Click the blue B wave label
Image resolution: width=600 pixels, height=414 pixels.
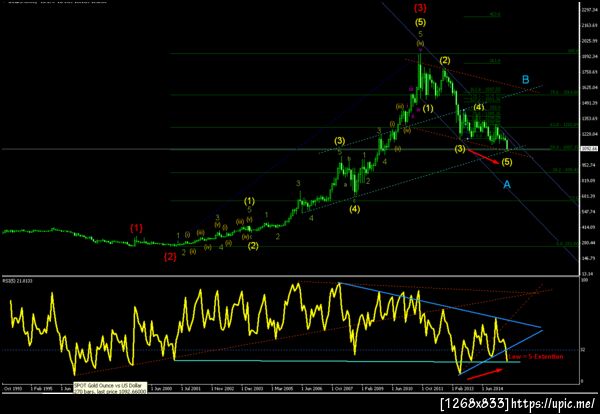(525, 80)
